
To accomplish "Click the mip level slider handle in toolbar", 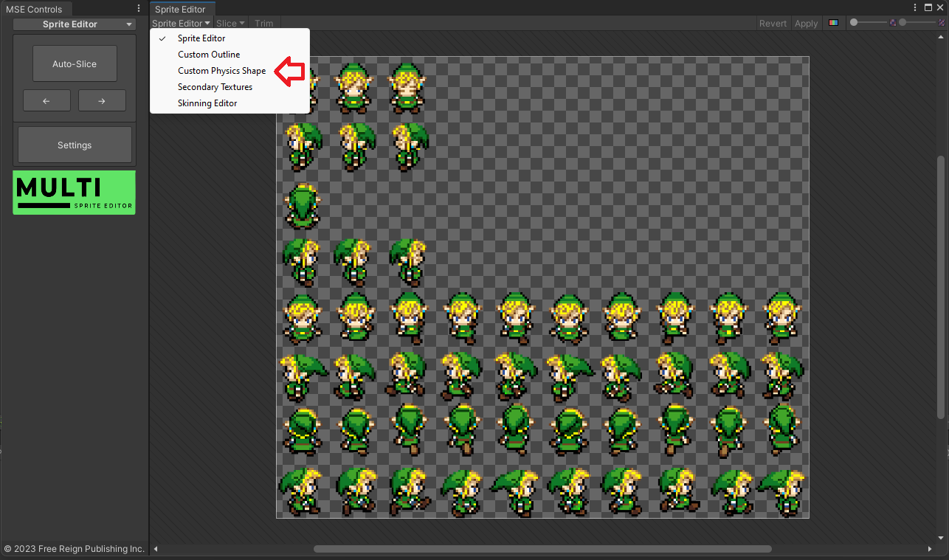I will click(903, 23).
